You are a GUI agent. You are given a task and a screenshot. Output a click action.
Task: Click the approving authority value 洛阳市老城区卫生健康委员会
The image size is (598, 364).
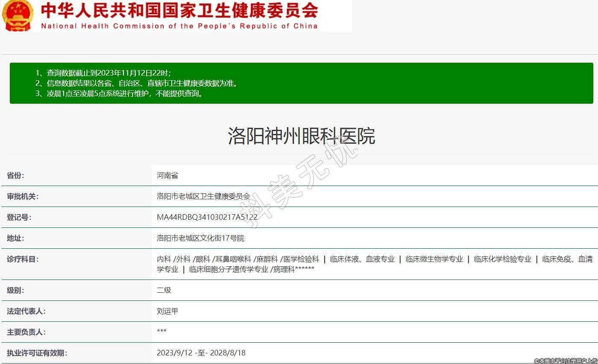(203, 196)
